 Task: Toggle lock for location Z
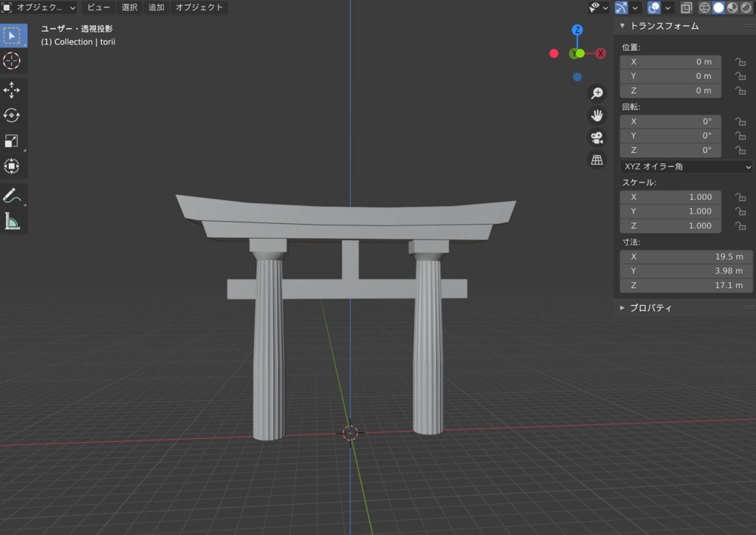[x=740, y=91]
